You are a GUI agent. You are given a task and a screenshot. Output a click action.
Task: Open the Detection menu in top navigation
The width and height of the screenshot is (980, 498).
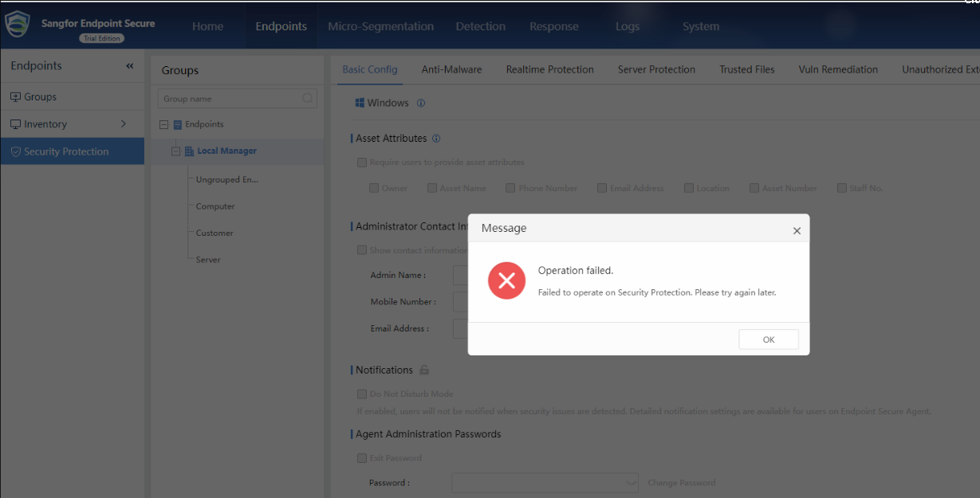click(x=480, y=26)
